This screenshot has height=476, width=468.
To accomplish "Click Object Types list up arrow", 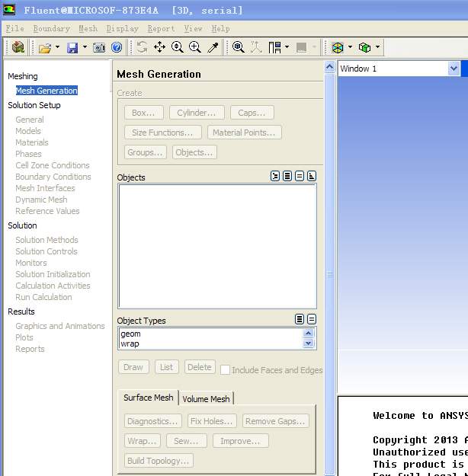I will pyautogui.click(x=308, y=334).
